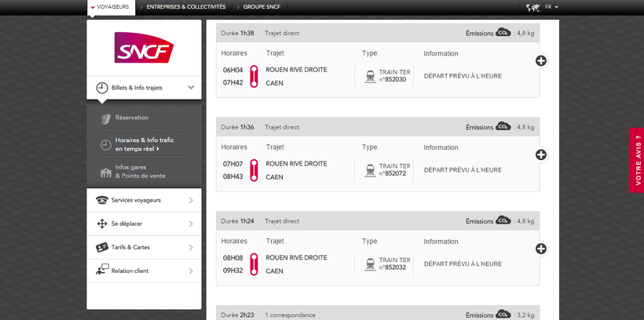This screenshot has width=644, height=320.
Task: Click CO2 emissions icon of first journey
Action: click(503, 33)
